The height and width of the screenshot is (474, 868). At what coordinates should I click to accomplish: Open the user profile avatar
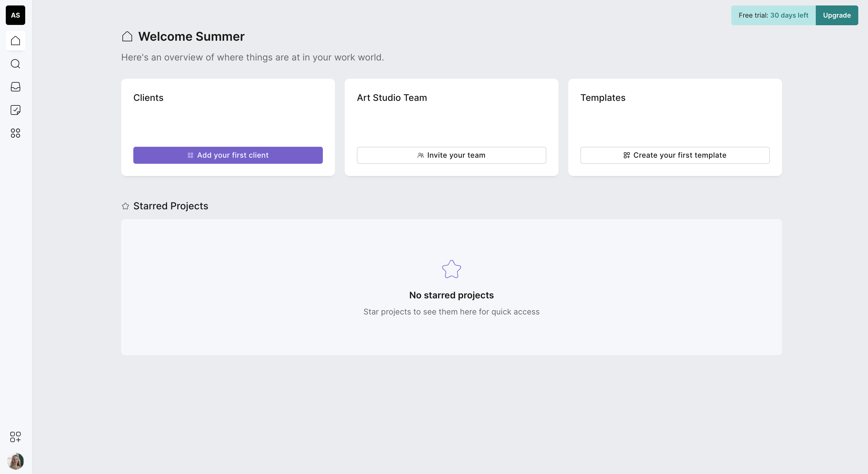point(15,461)
